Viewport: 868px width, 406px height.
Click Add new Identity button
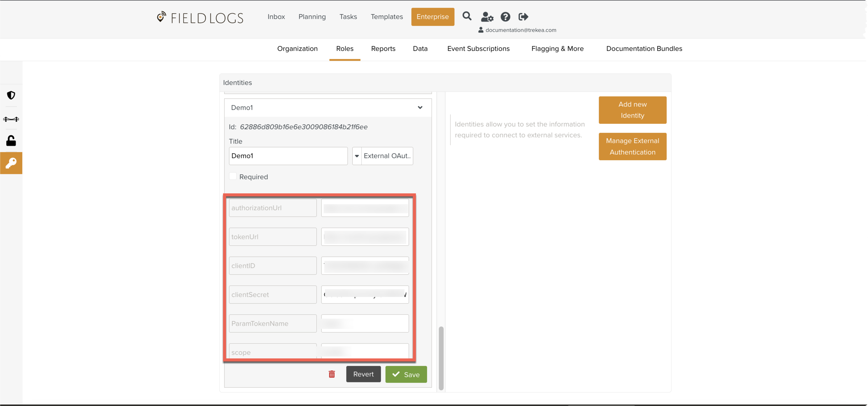[x=632, y=110]
